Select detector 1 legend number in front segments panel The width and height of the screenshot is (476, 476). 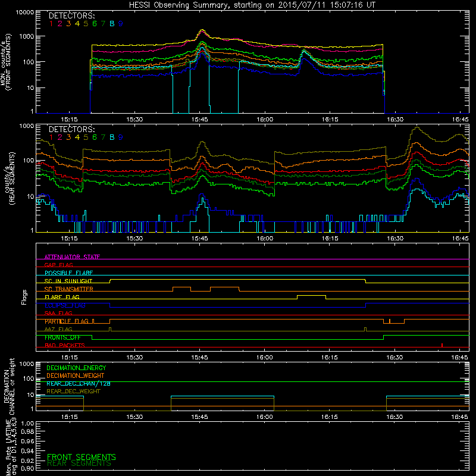51,23
